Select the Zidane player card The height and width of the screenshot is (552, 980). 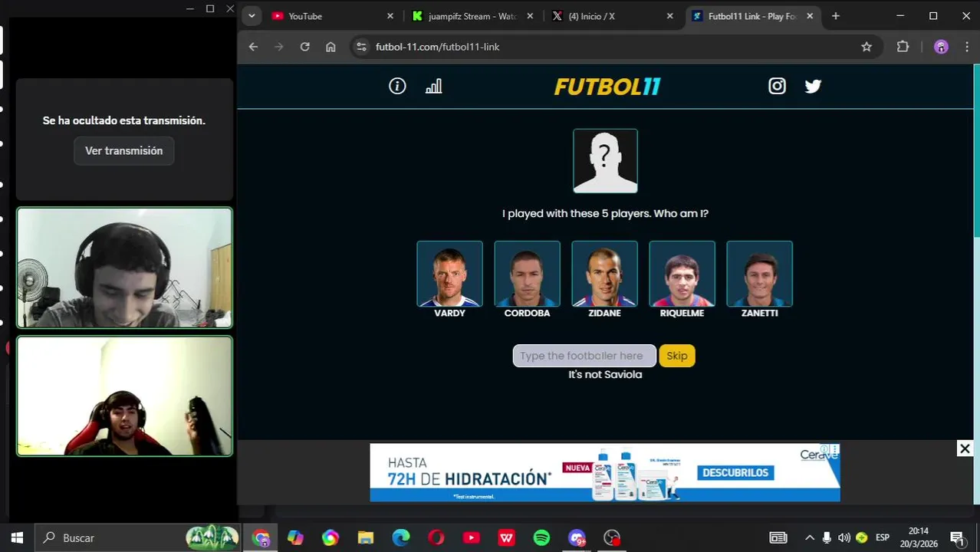[604, 274]
